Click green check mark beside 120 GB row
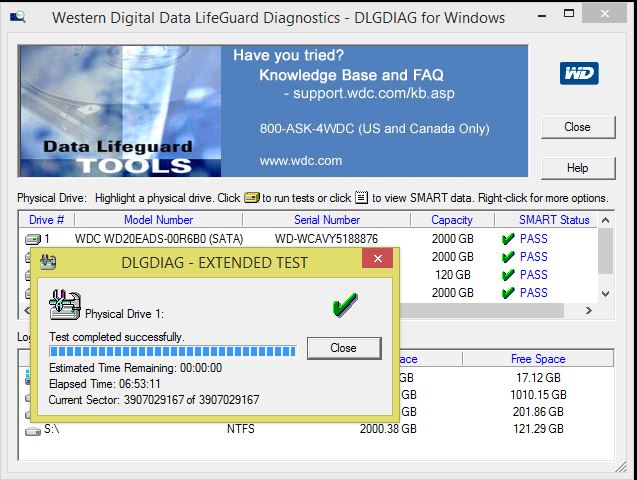Image resolution: width=637 pixels, height=480 pixels. point(508,275)
